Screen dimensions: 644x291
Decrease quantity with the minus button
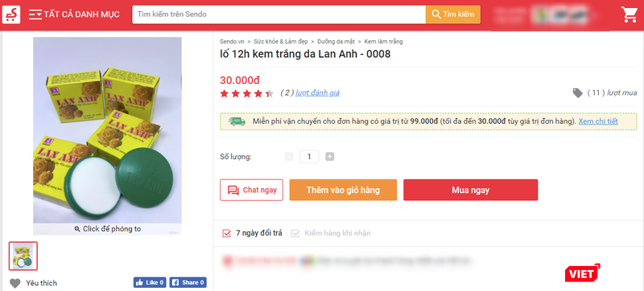click(x=289, y=157)
